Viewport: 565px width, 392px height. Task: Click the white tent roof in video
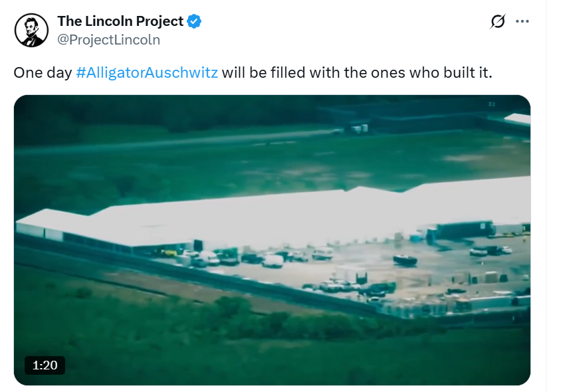(274, 216)
